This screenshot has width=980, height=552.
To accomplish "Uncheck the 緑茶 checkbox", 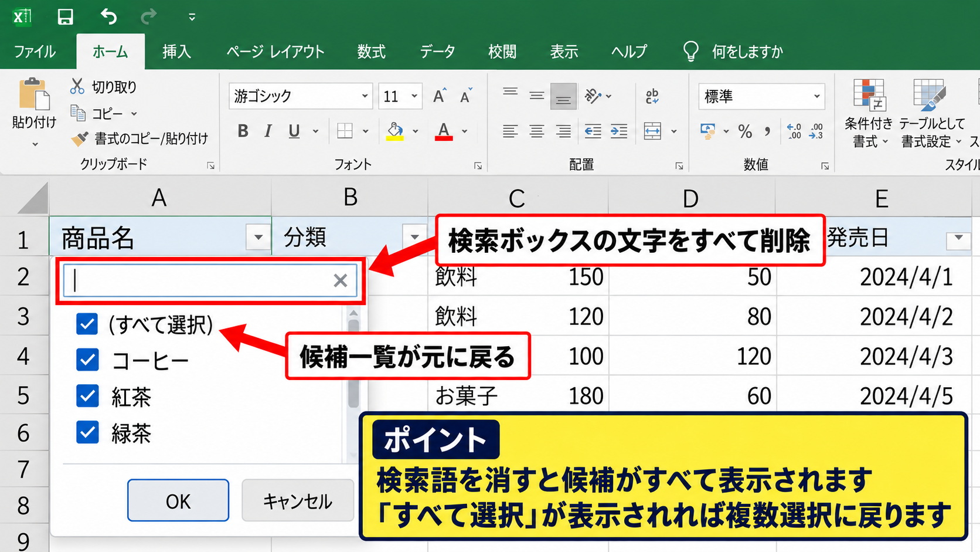I will tap(87, 433).
